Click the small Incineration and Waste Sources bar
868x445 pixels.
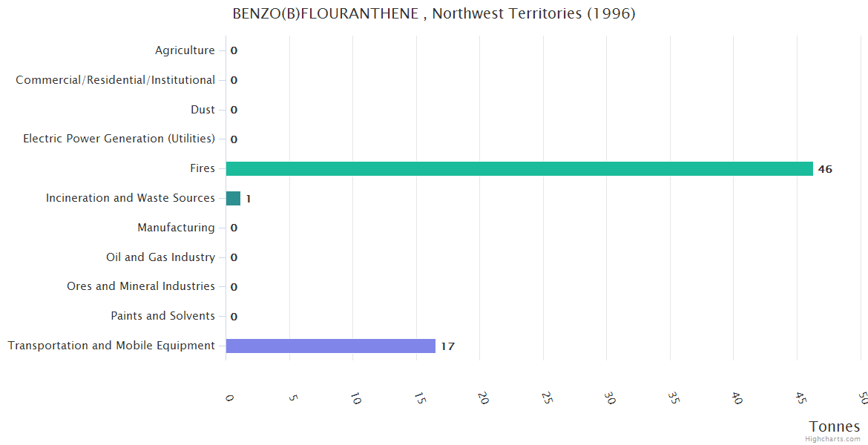[x=233, y=198]
